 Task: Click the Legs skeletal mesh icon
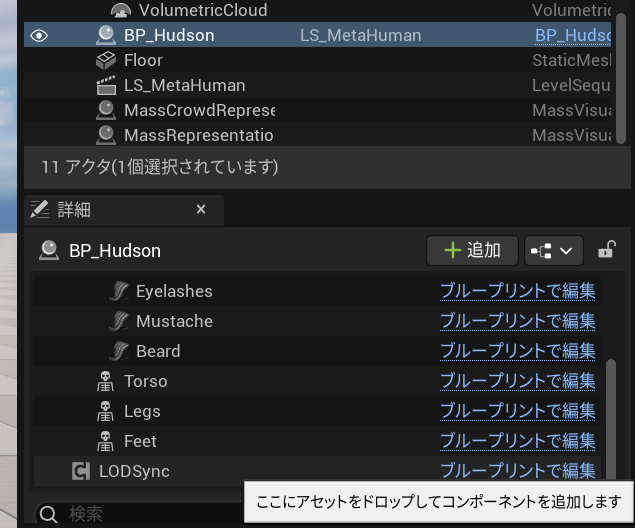point(104,412)
